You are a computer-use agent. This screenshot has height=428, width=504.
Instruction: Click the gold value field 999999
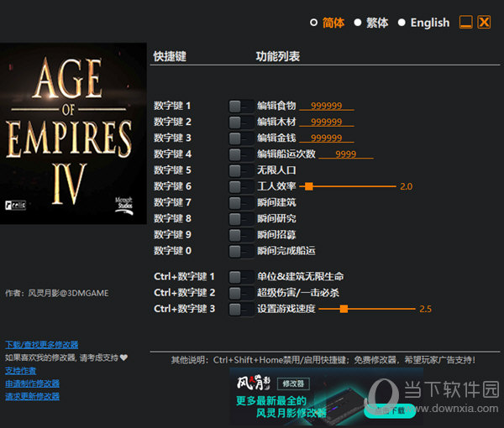tap(327, 138)
